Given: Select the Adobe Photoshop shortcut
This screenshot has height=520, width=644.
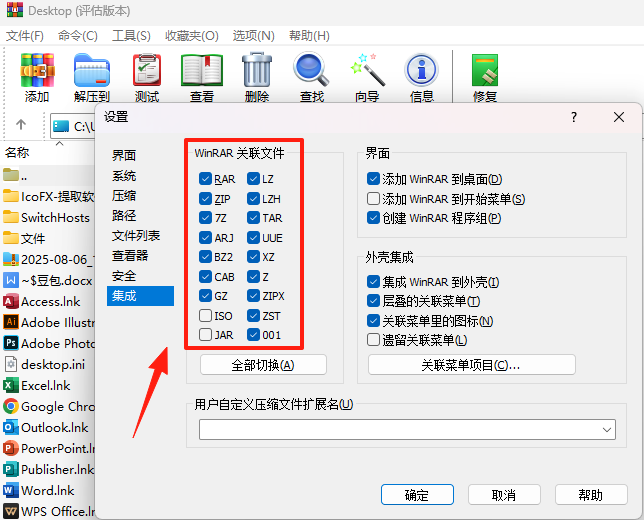Looking at the screenshot, I should [49, 343].
